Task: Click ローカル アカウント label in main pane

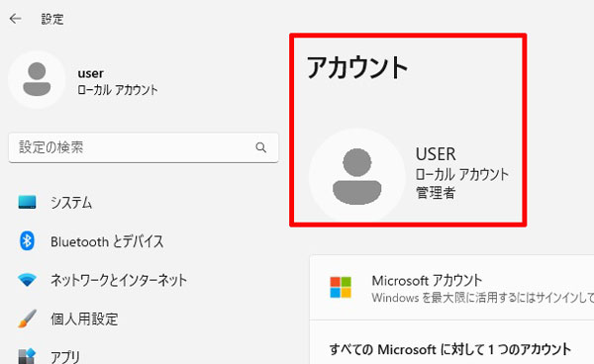Action: point(461,174)
